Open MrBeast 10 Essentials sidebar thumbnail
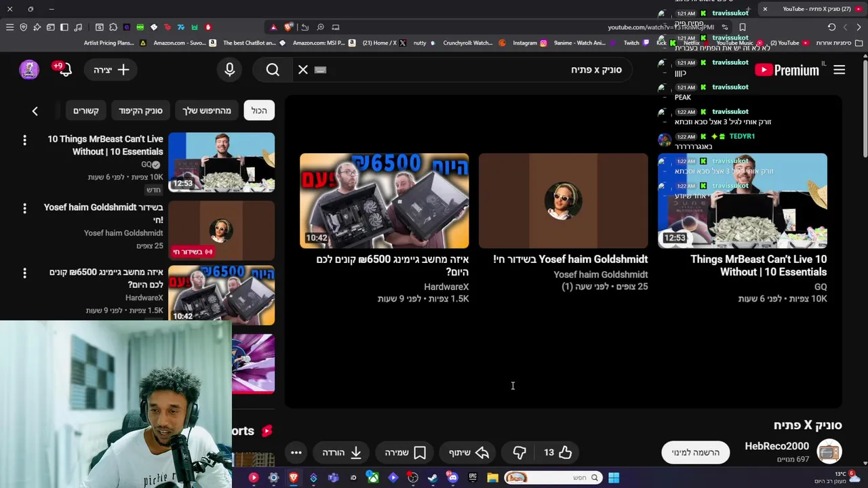Image resolution: width=868 pixels, height=488 pixels. click(x=221, y=162)
